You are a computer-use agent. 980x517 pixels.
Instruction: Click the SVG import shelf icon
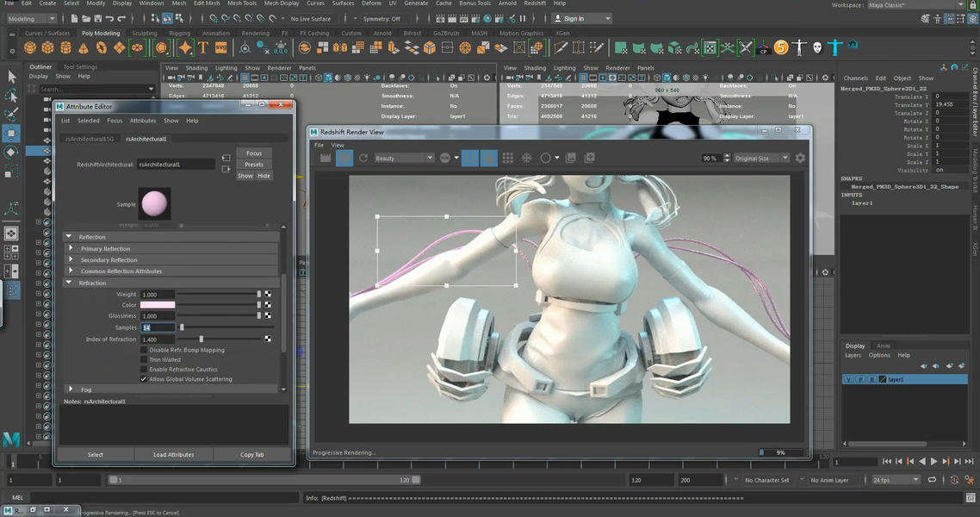(x=220, y=47)
